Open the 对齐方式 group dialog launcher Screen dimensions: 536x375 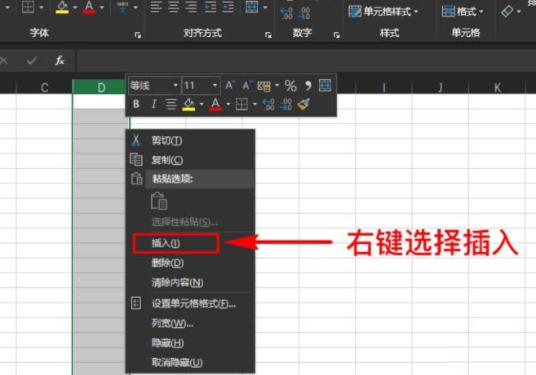coord(268,35)
